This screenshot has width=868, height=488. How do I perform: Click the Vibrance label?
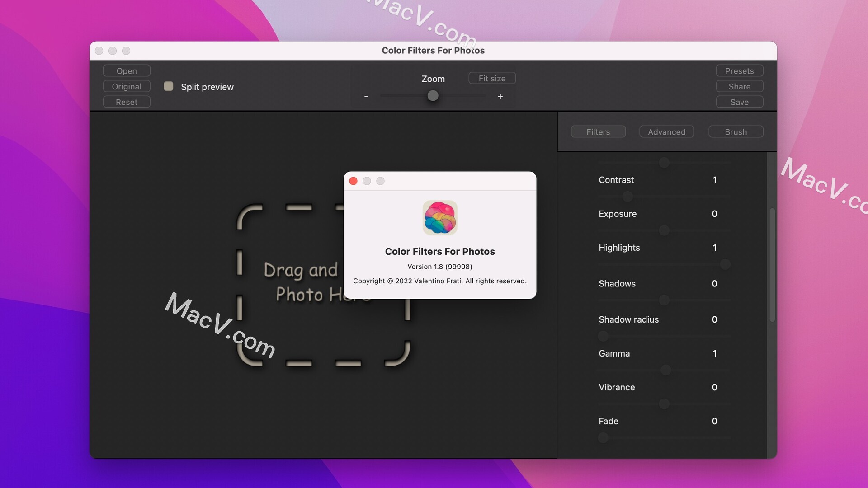tap(617, 387)
